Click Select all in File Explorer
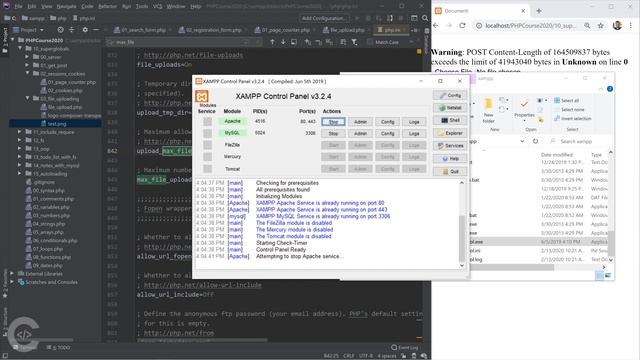This screenshot has width=640, height=360. click(x=567, y=100)
